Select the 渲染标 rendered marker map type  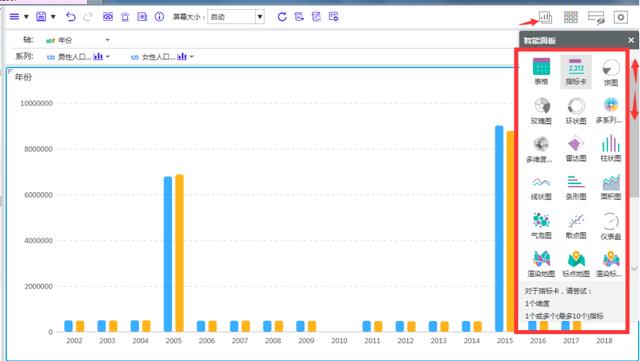pyautogui.click(x=610, y=264)
